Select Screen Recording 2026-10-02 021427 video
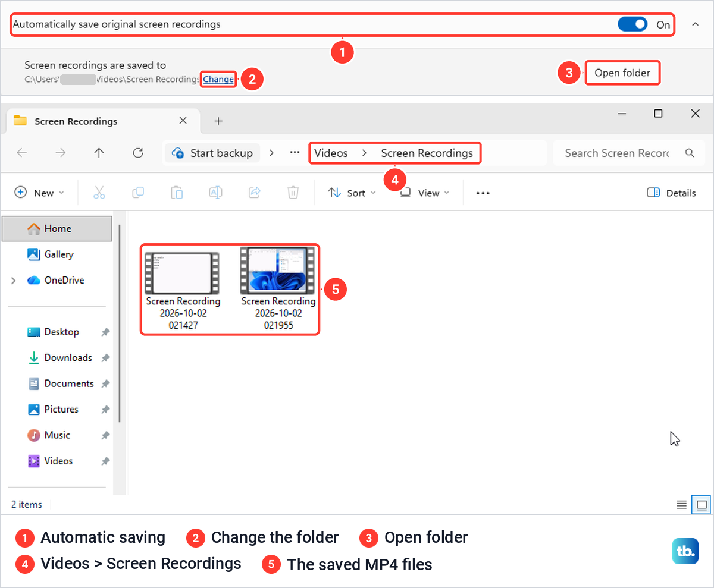Image resolution: width=714 pixels, height=588 pixels. pyautogui.click(x=183, y=291)
